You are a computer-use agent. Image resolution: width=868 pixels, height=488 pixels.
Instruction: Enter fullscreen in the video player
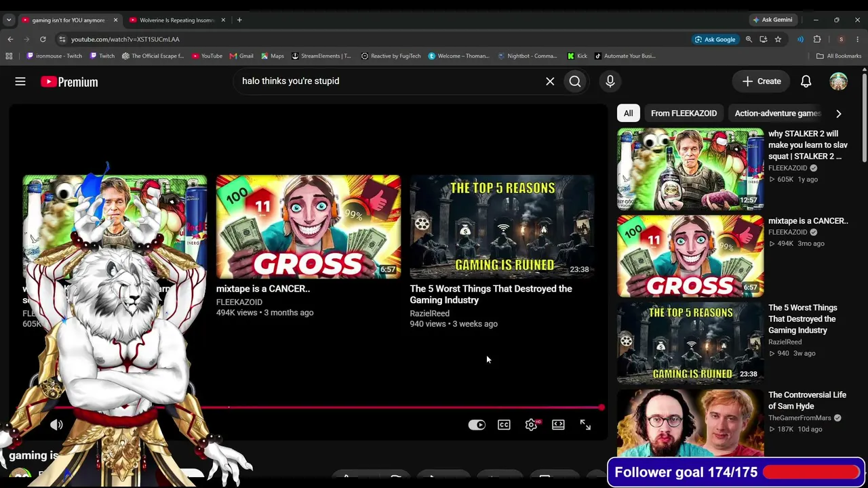(585, 425)
